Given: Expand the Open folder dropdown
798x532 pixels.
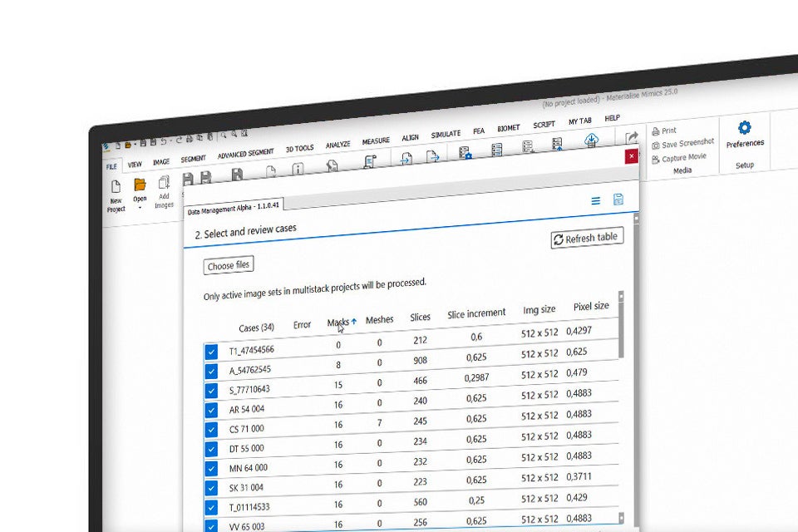Looking at the screenshot, I should click(x=140, y=207).
